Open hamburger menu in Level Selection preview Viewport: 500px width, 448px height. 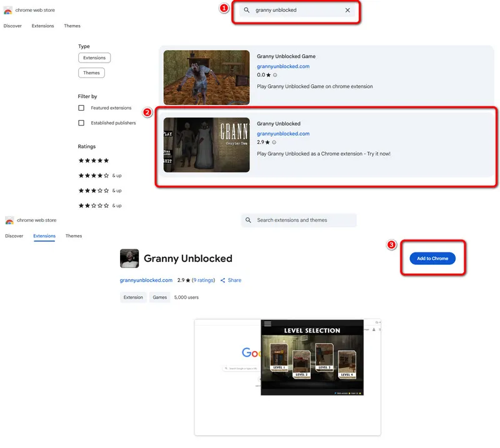(267, 324)
